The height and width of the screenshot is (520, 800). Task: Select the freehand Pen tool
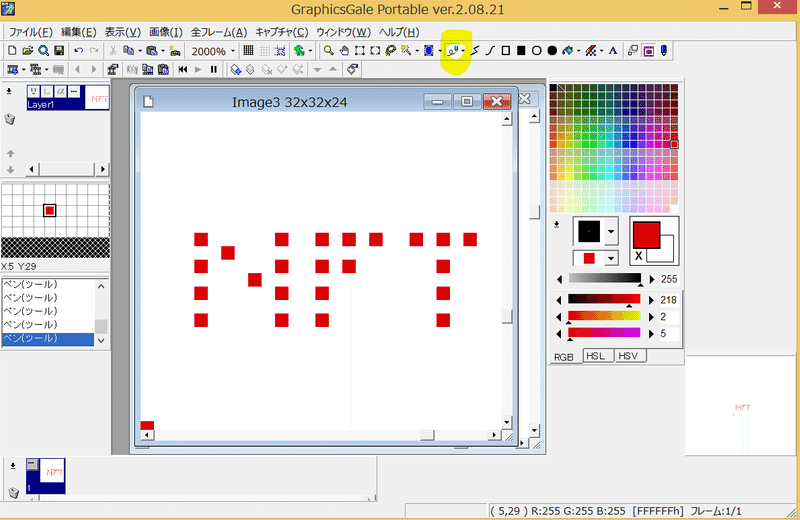pyautogui.click(x=453, y=51)
